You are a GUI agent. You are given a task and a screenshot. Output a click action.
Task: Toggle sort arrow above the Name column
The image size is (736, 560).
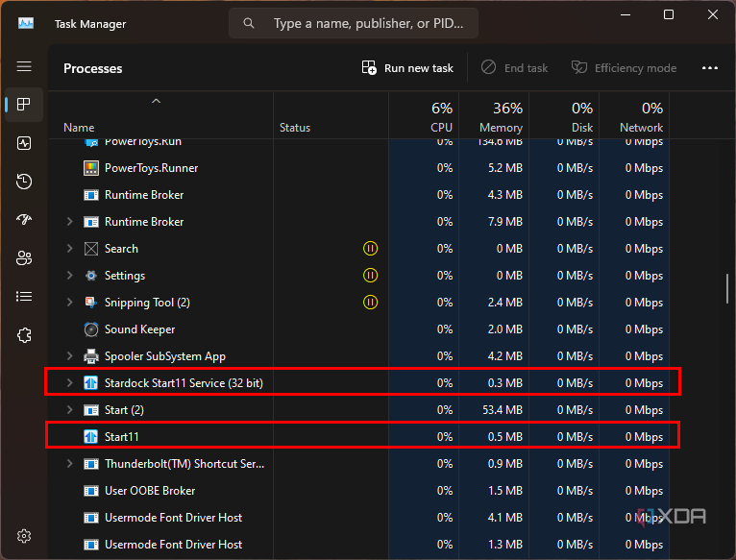click(x=157, y=101)
